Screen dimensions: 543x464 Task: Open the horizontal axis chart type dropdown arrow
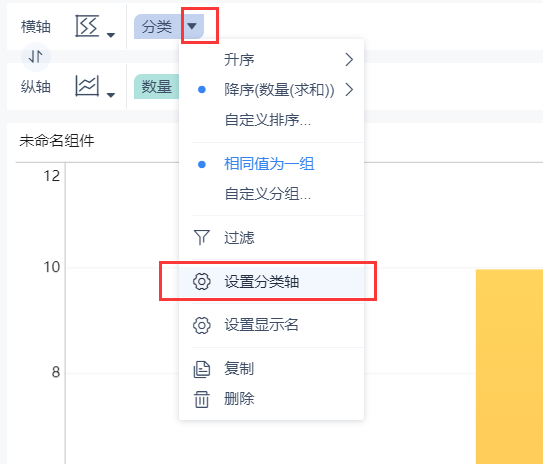coord(111,35)
